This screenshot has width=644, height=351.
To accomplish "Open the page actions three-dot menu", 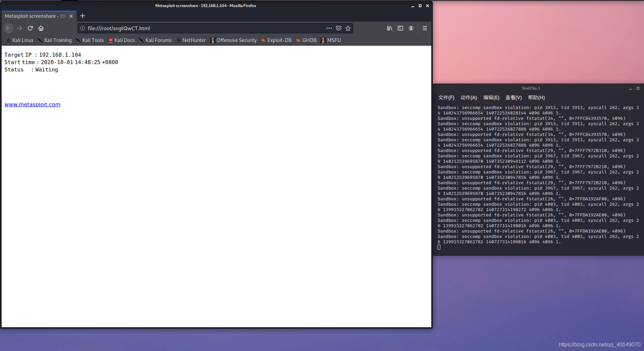I will [329, 28].
